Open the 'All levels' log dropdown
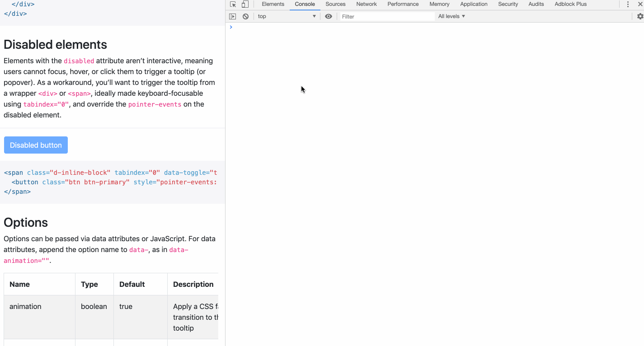644x346 pixels. coord(451,16)
